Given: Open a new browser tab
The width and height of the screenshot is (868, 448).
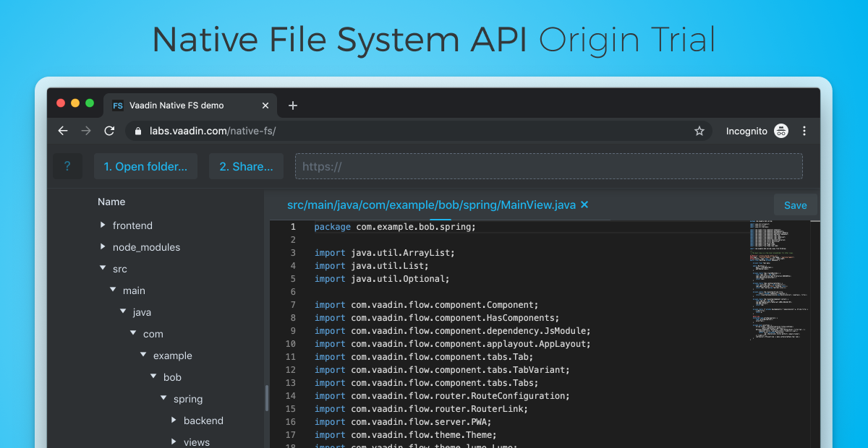Looking at the screenshot, I should coord(292,105).
